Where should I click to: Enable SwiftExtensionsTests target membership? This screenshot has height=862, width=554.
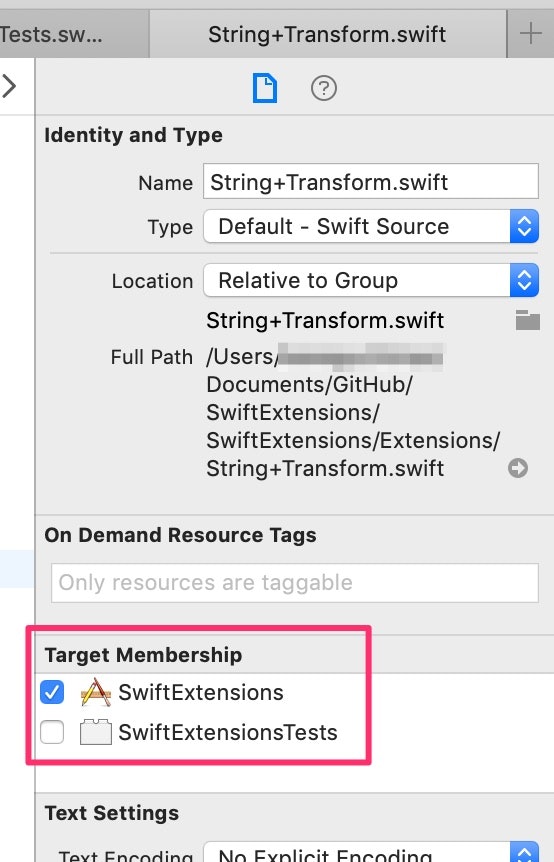click(x=52, y=732)
